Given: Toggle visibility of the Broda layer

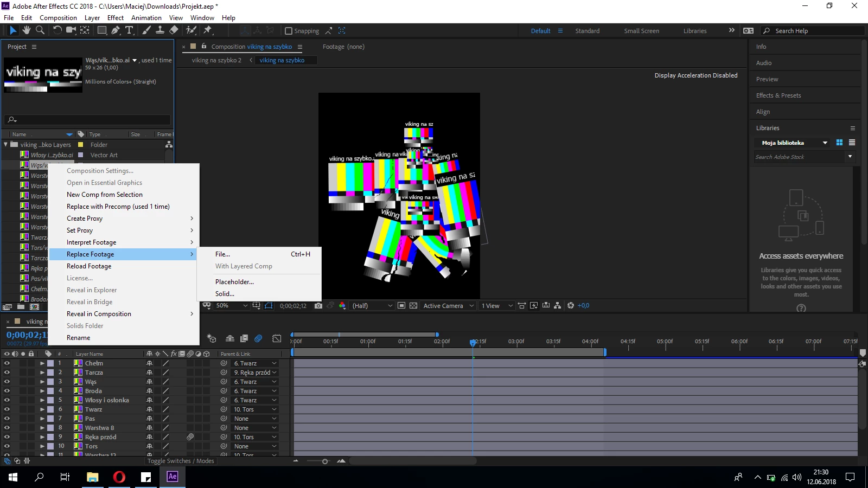Looking at the screenshot, I should coord(7,391).
